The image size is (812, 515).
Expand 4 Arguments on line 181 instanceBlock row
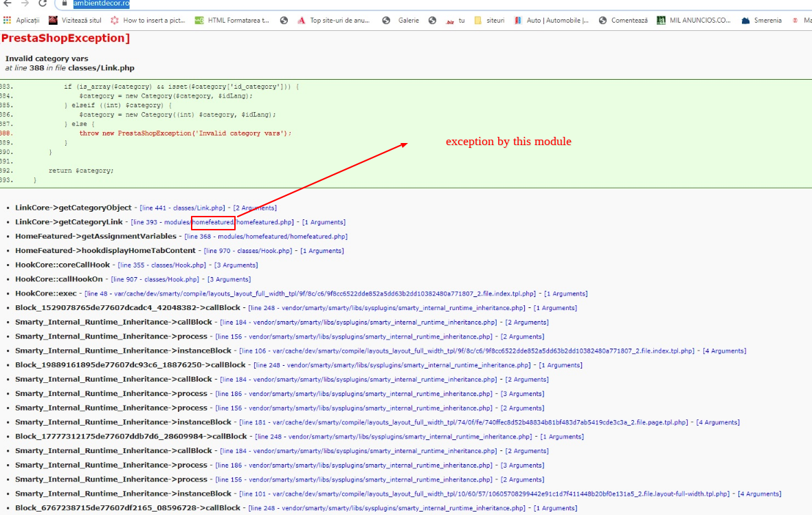[718, 422]
